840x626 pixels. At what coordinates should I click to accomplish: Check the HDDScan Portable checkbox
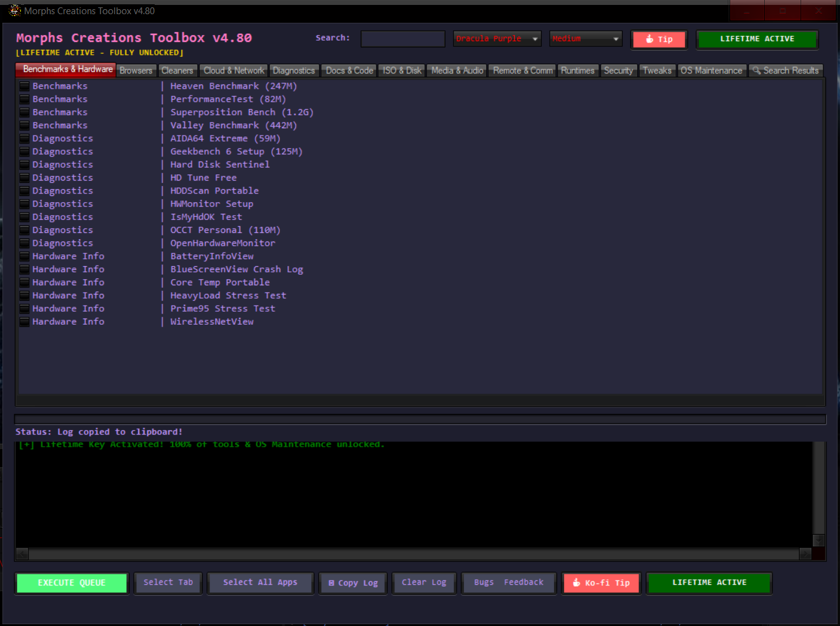point(25,191)
